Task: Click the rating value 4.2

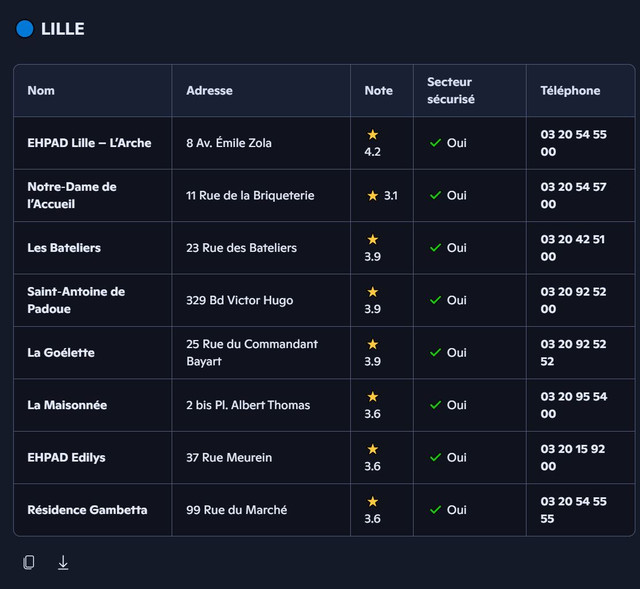Action: [373, 152]
